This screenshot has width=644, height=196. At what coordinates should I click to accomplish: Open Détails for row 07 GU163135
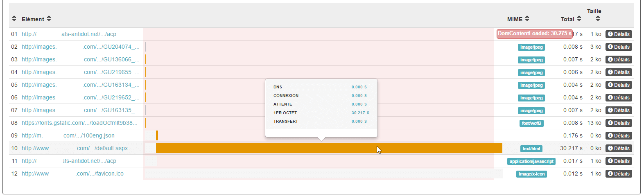[x=619, y=110]
